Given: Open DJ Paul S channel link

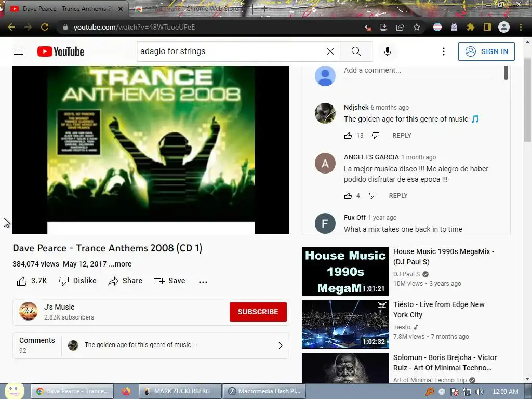Looking at the screenshot, I should point(406,274).
